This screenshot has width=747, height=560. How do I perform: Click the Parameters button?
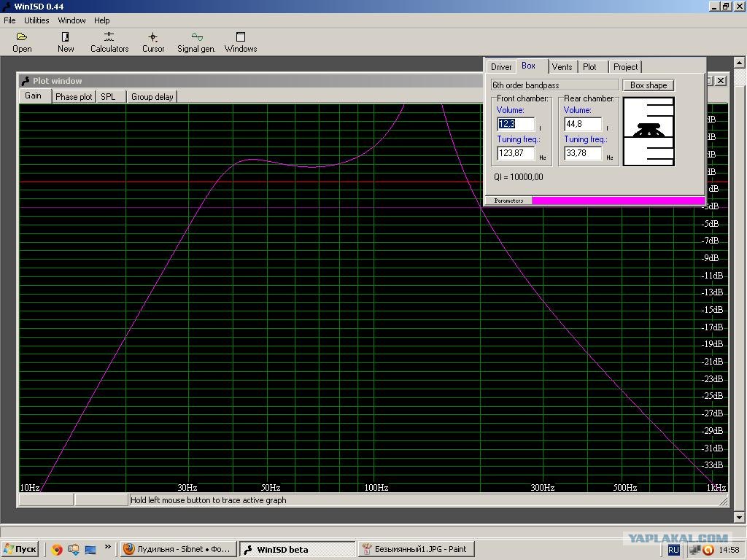click(x=508, y=201)
